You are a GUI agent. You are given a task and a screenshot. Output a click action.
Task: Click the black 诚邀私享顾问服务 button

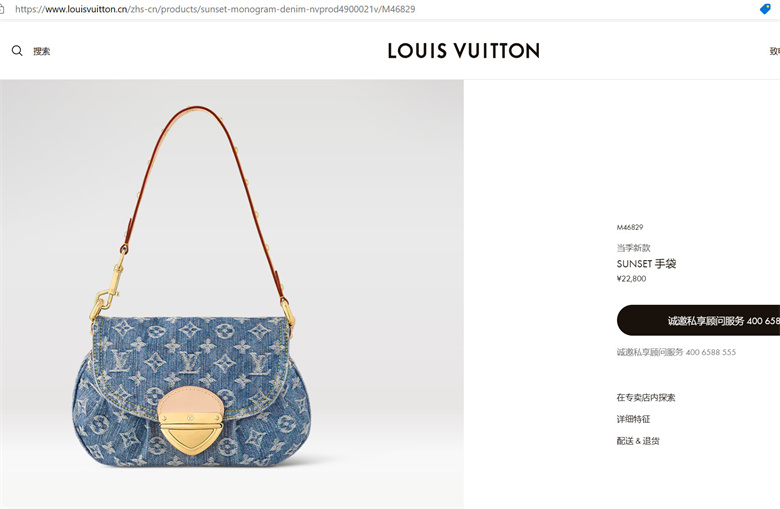tap(698, 320)
